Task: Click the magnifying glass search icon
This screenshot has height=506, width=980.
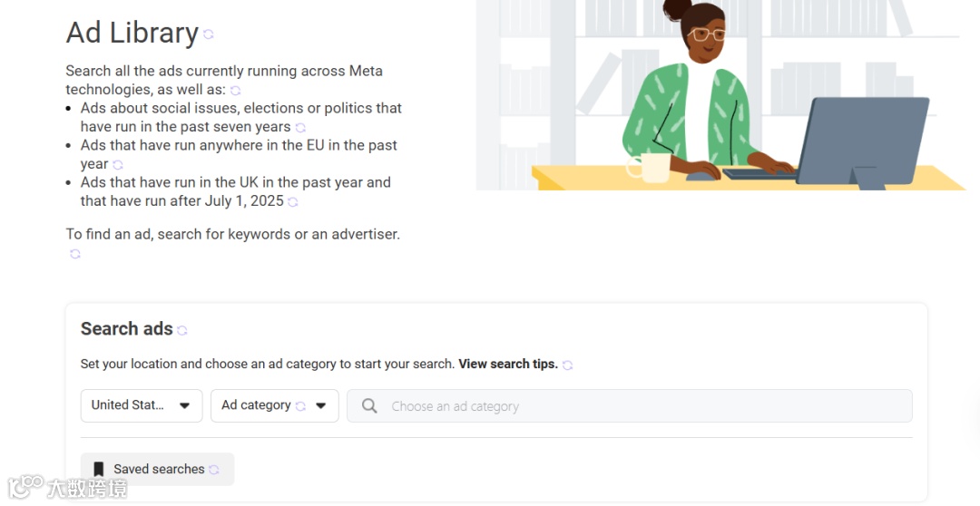Action: pos(369,406)
